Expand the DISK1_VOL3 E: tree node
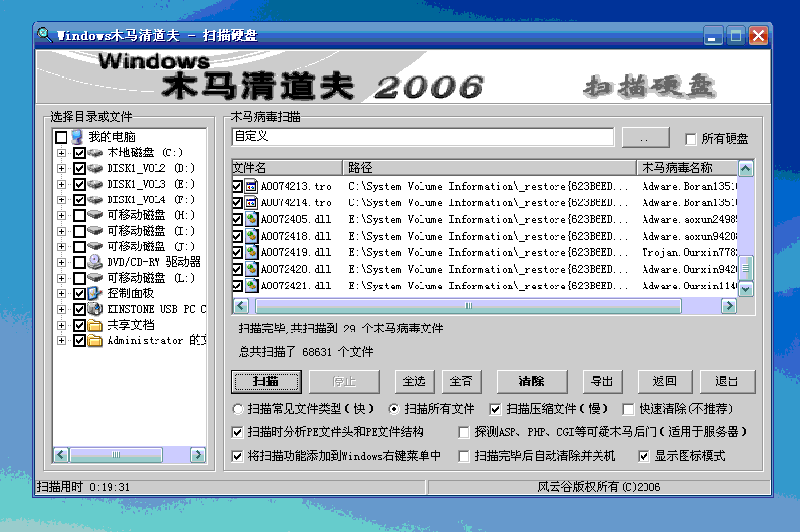Screen dimensions: 800x532 (x=62, y=184)
